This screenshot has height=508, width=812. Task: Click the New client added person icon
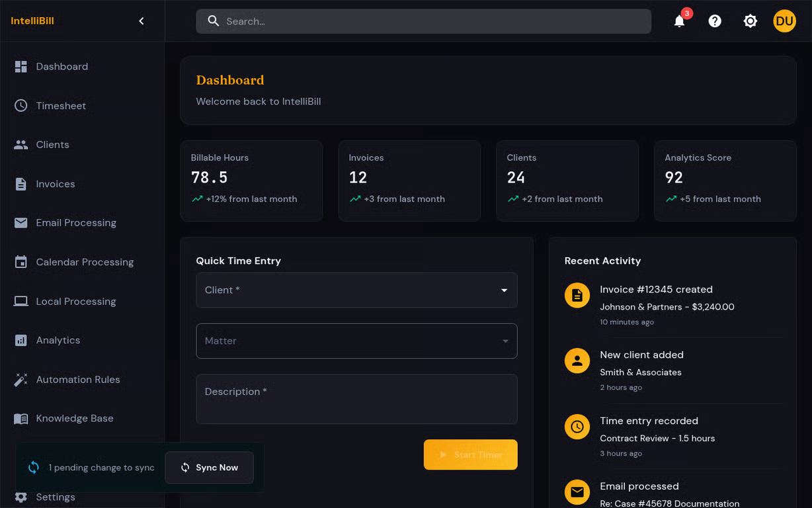coord(577,360)
